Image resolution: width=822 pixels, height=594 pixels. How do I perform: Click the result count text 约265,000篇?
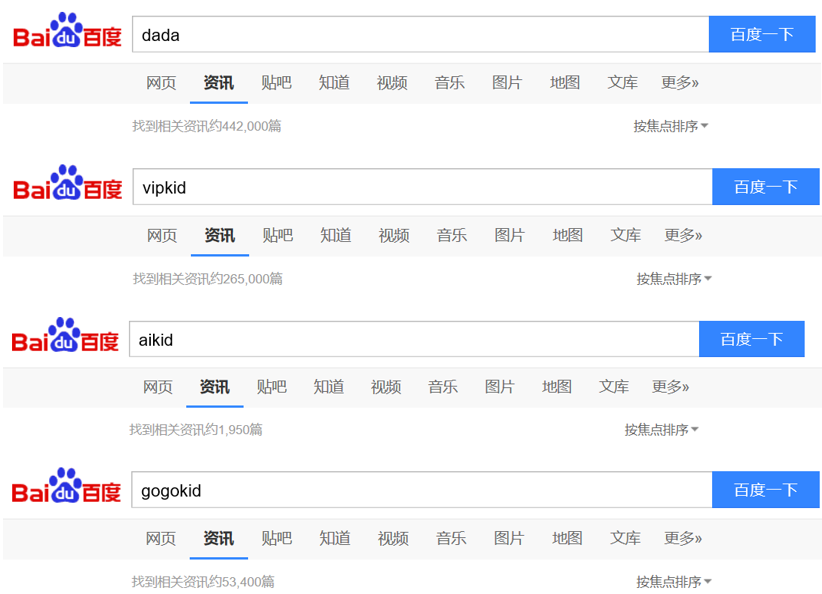tap(247, 278)
